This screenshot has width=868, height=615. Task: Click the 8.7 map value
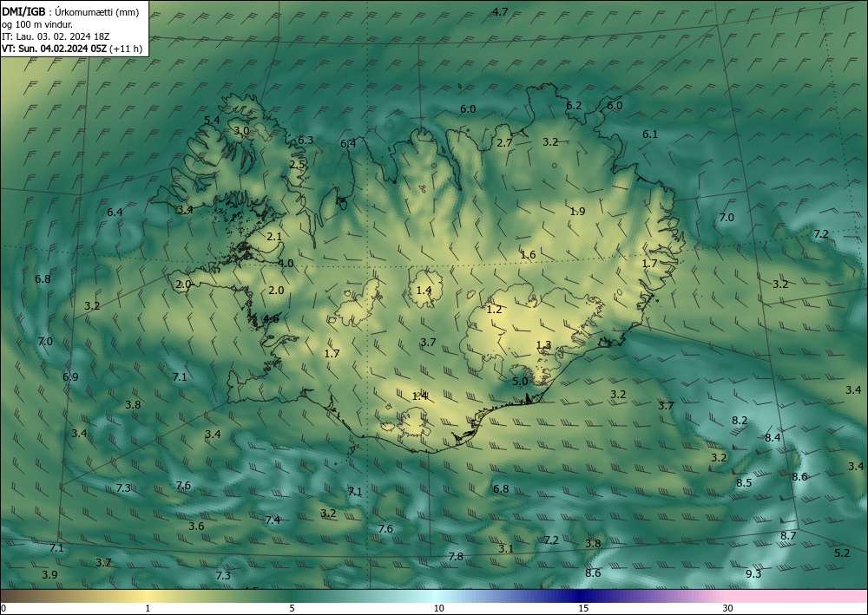click(788, 536)
